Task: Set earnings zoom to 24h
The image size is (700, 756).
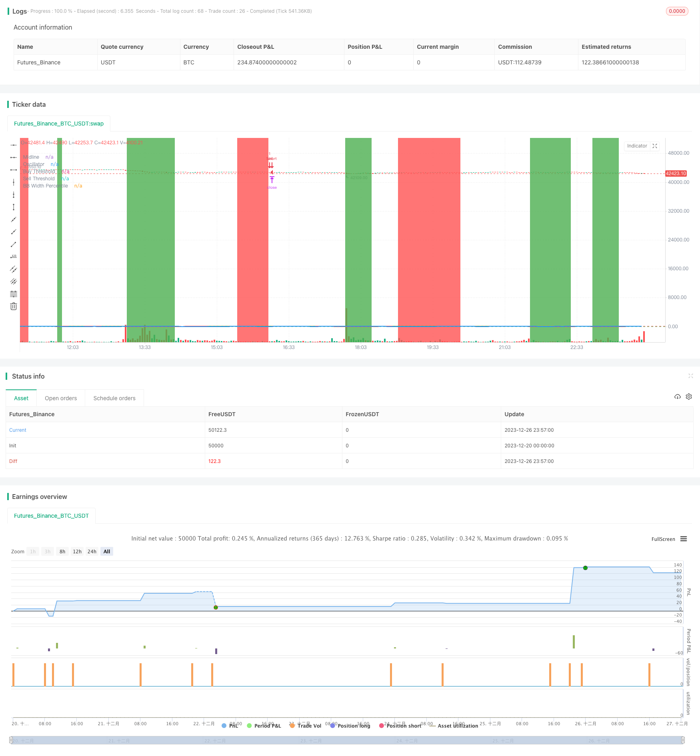Action: coord(92,551)
